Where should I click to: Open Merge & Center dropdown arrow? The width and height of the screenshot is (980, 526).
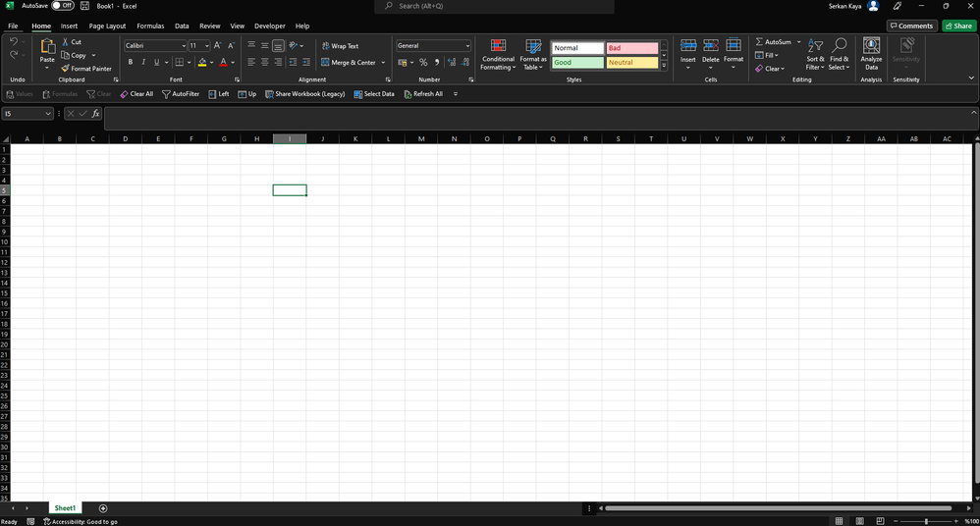383,63
